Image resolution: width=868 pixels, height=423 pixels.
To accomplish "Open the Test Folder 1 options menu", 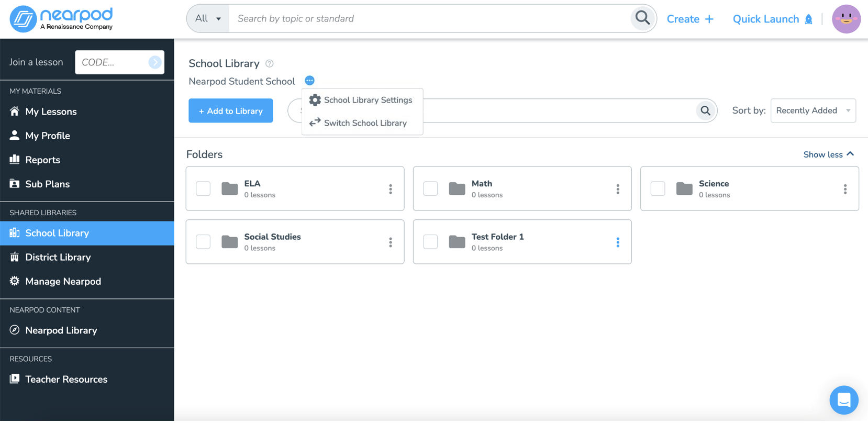I will tap(618, 242).
